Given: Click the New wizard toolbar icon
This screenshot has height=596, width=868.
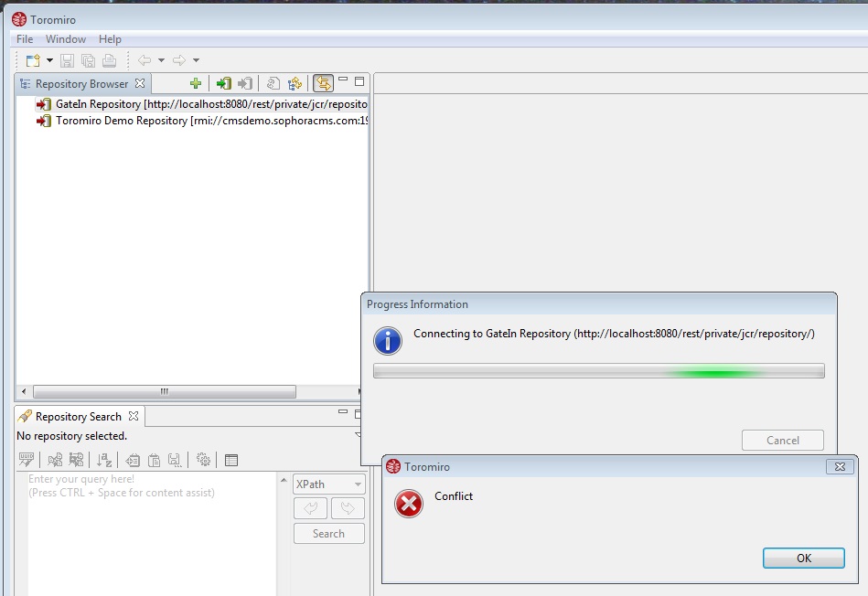Looking at the screenshot, I should [x=33, y=60].
